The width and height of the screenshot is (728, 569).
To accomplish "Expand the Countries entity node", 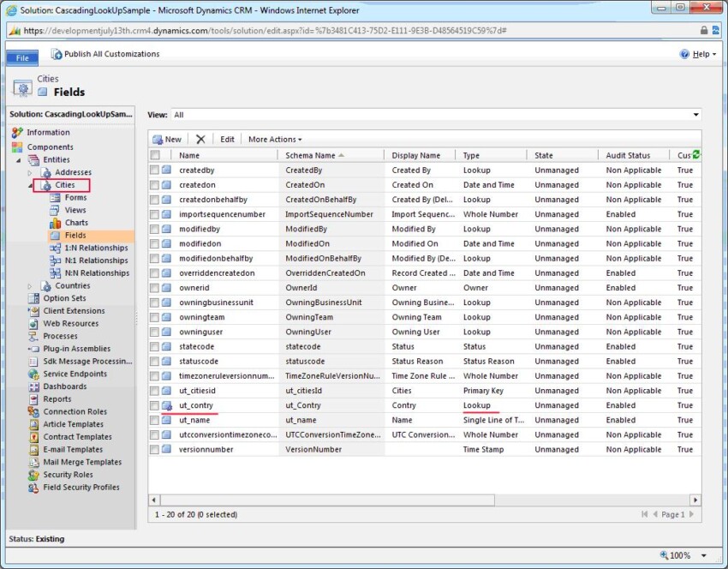I will pos(31,286).
